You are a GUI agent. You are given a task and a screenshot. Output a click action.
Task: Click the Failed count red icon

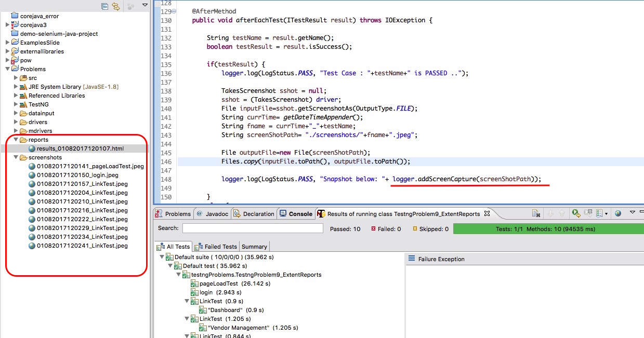[x=373, y=229]
